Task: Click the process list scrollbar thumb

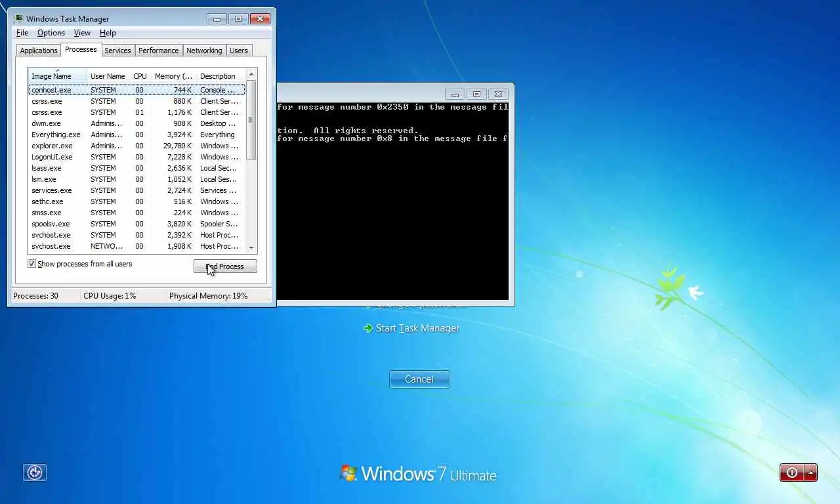Action: (251, 120)
